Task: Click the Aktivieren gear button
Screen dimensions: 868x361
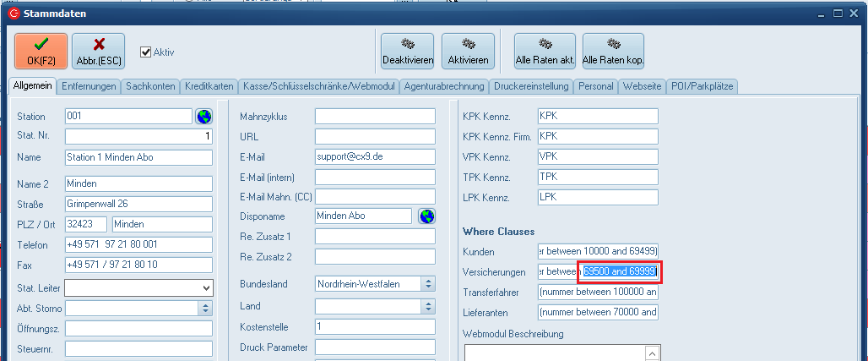Action: 468,51
